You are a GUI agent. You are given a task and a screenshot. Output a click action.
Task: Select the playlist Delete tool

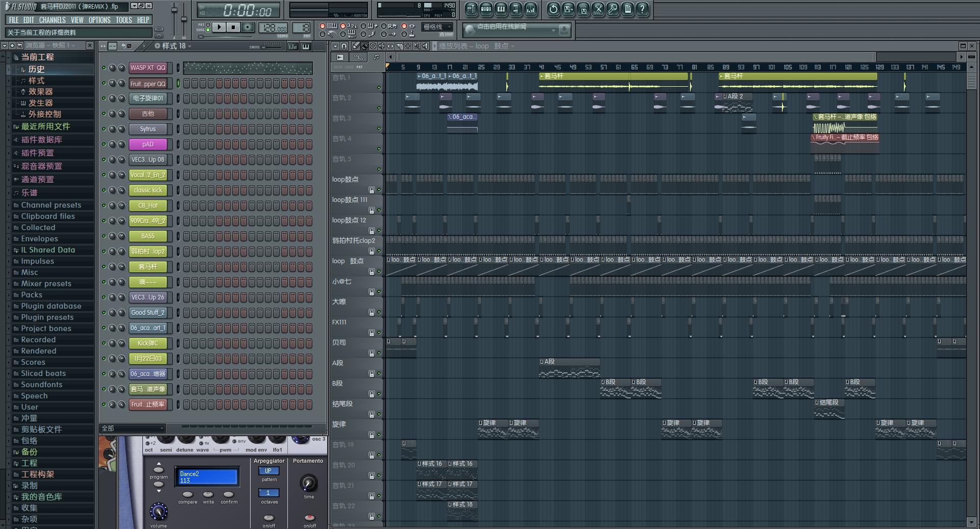(373, 46)
